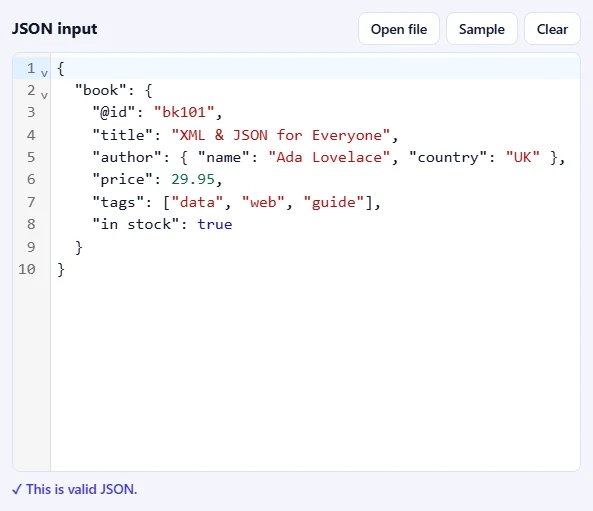Load the Sample JSON
593x511 pixels.
(x=481, y=29)
